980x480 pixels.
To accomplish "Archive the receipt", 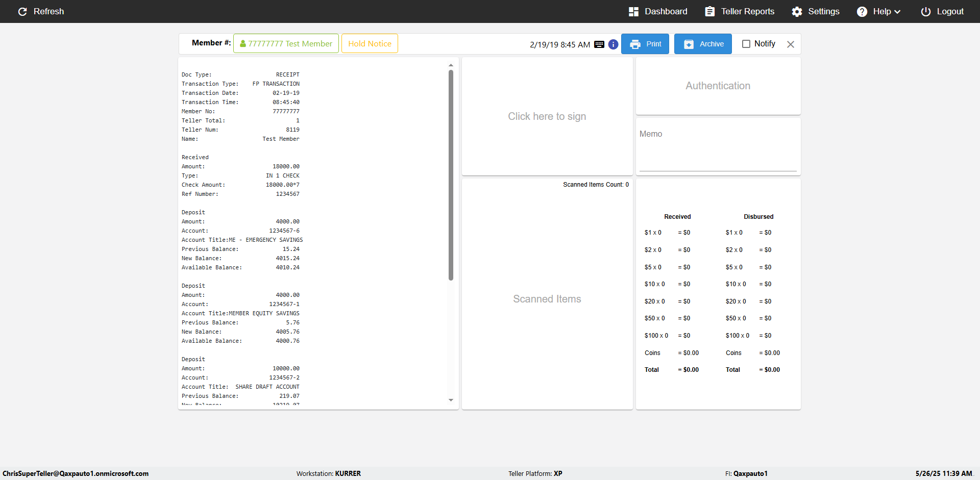I will point(703,44).
